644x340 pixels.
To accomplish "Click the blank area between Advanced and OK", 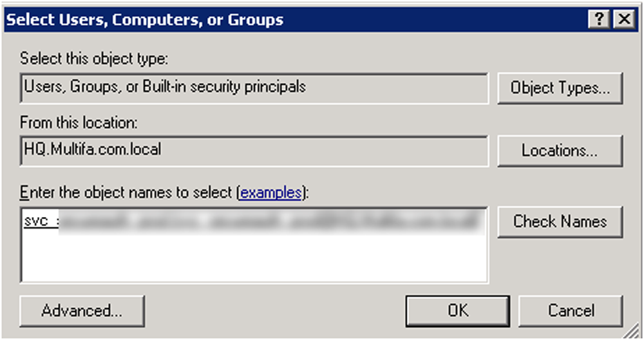I will point(274,311).
